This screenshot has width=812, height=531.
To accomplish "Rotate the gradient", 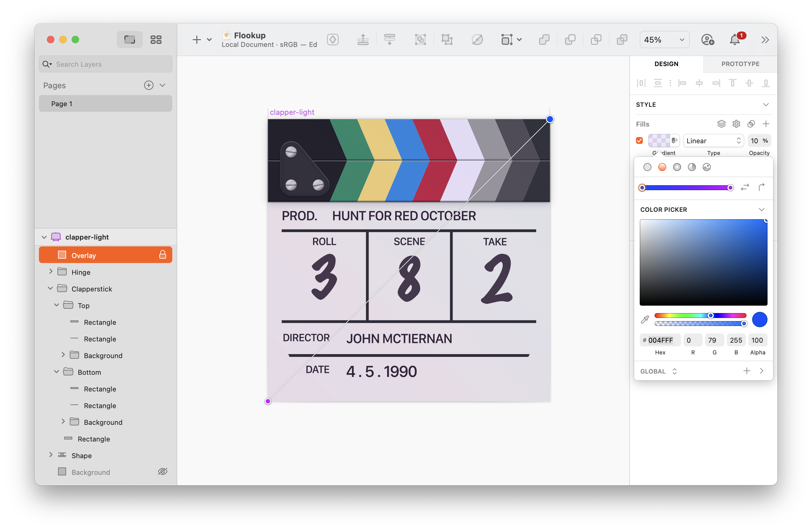I will (761, 187).
